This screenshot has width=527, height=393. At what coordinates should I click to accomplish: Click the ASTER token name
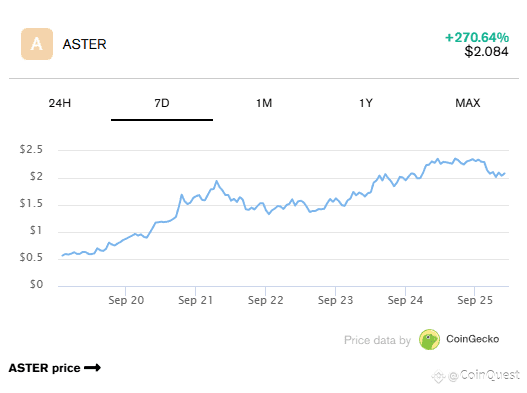[84, 44]
